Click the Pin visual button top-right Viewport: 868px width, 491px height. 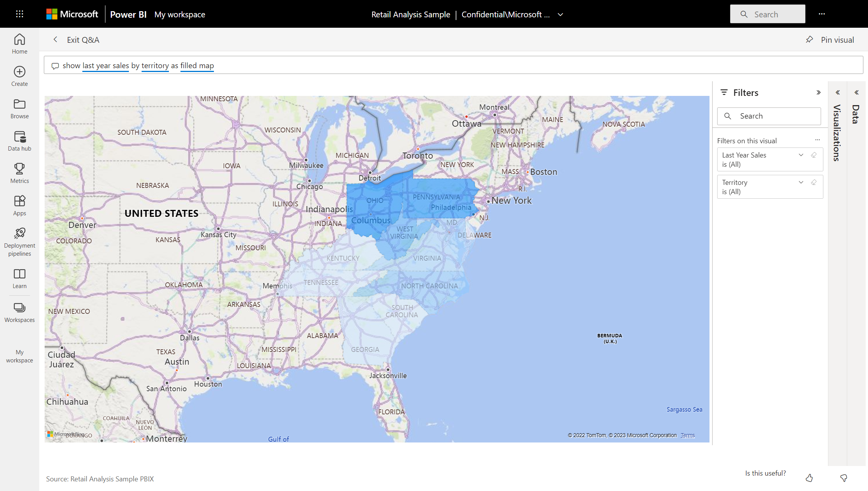[x=831, y=40]
